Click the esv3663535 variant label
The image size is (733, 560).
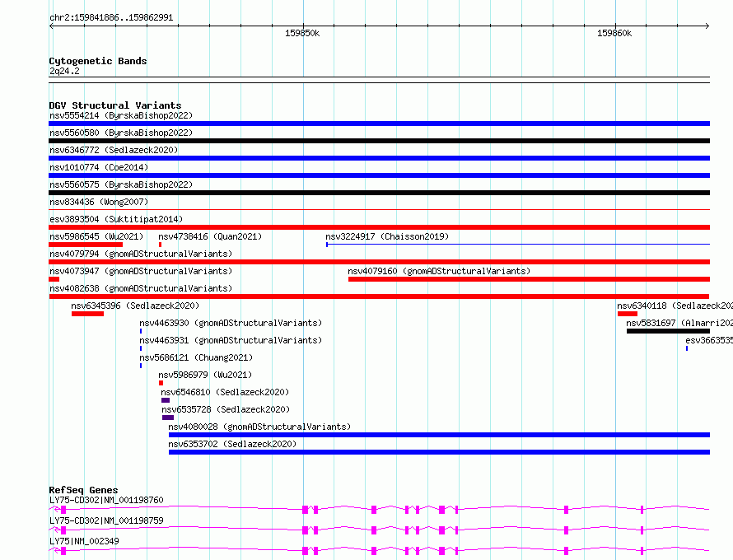709,340
